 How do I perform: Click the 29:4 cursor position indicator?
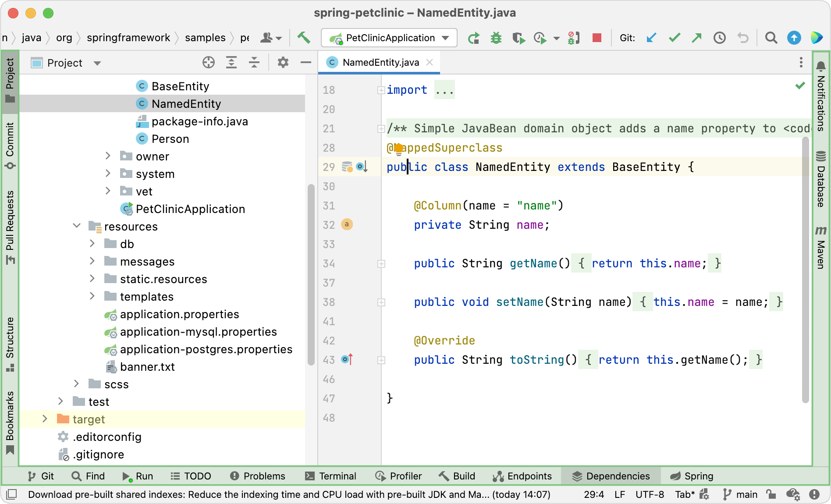pyautogui.click(x=594, y=495)
